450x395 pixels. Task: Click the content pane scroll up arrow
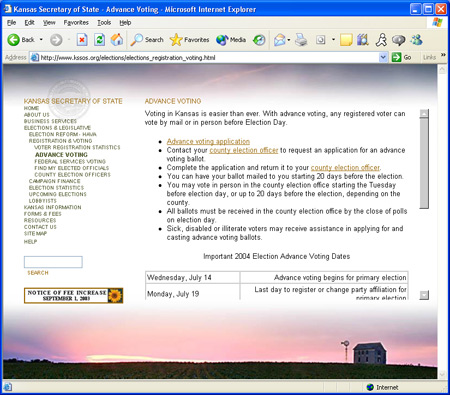point(424,113)
